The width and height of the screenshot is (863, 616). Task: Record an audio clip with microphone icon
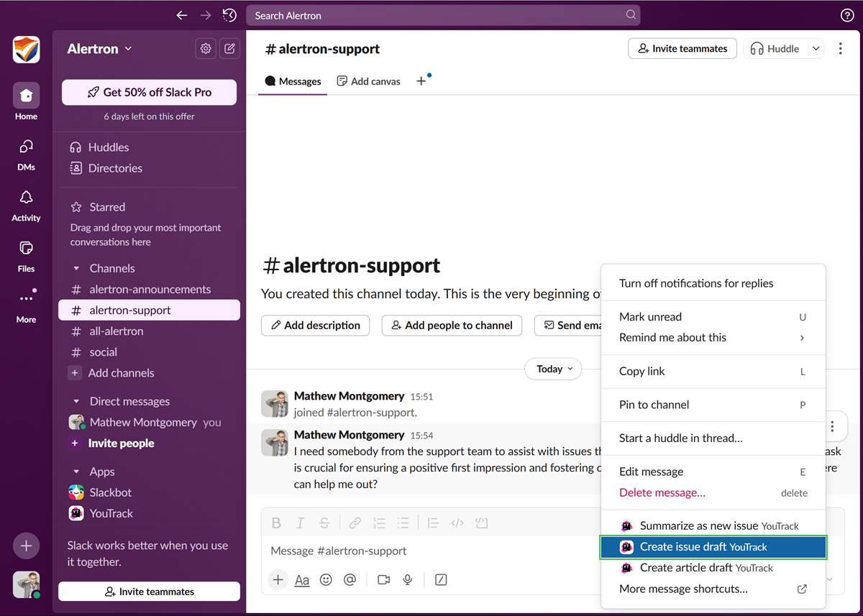408,579
